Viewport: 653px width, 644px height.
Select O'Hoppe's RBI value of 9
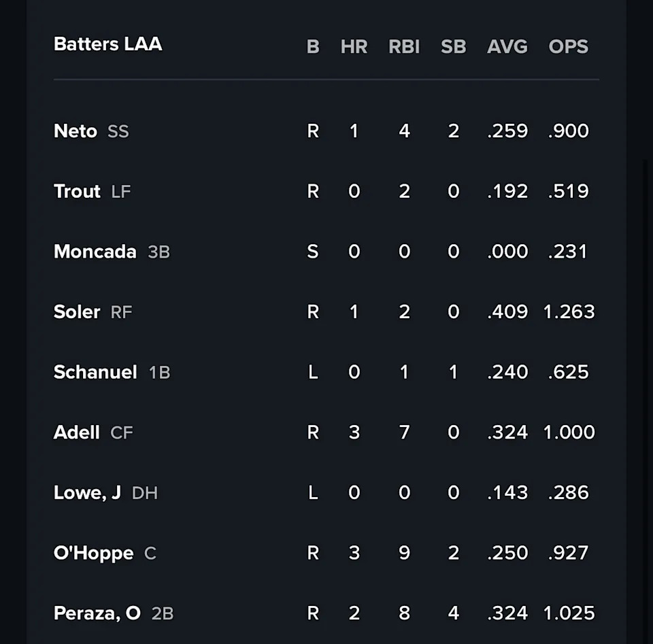click(x=404, y=553)
